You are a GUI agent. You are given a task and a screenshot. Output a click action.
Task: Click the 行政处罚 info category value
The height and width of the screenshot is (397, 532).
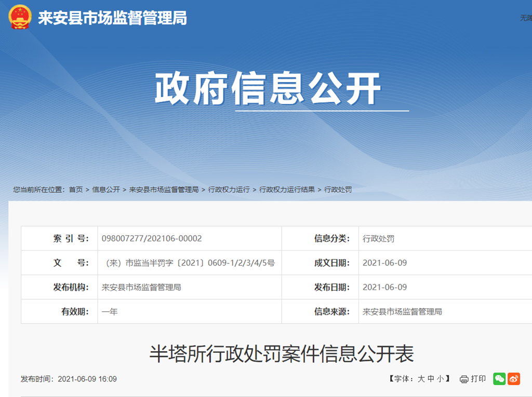[x=378, y=239]
